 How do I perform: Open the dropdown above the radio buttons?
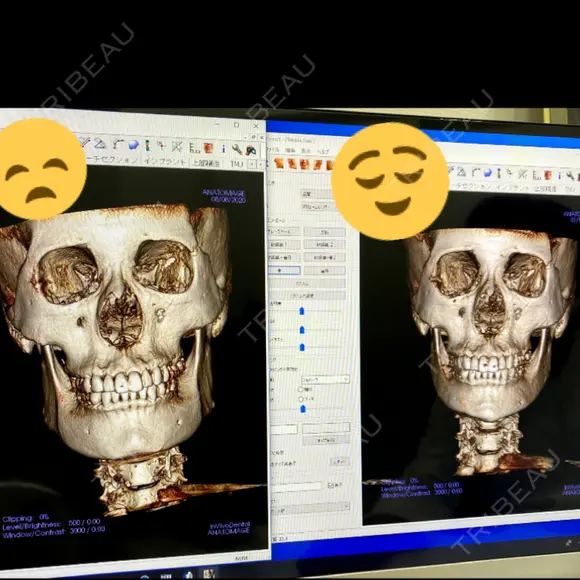click(x=325, y=380)
